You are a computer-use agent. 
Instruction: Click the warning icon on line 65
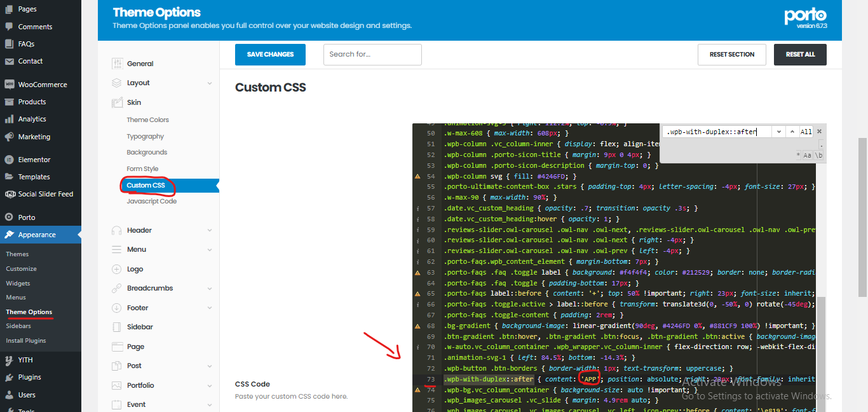point(417,294)
